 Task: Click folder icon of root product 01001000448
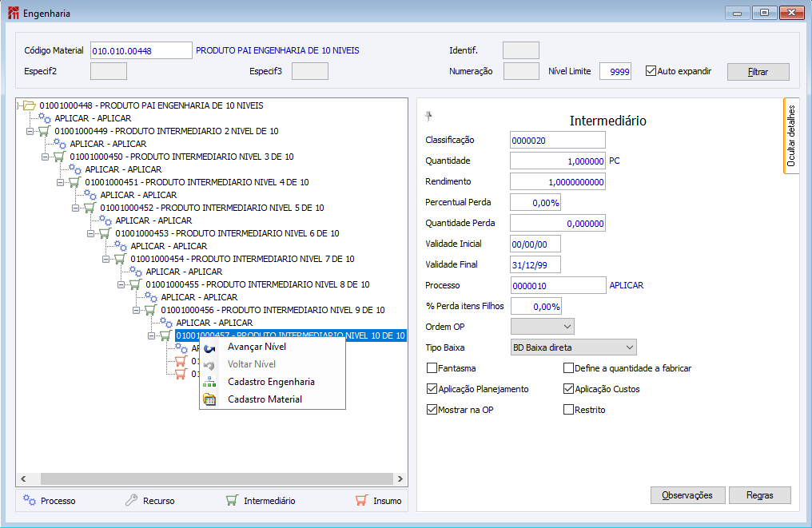tap(30, 105)
